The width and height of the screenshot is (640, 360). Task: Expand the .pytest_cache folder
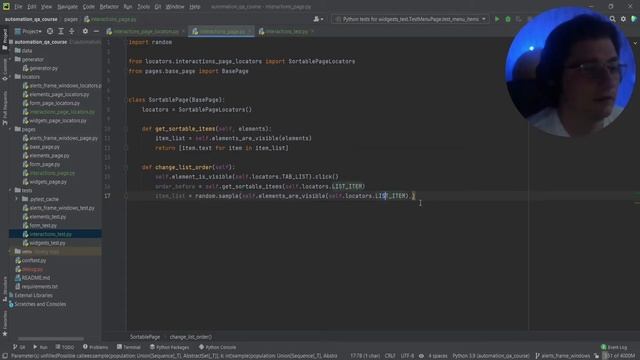coord(17,199)
